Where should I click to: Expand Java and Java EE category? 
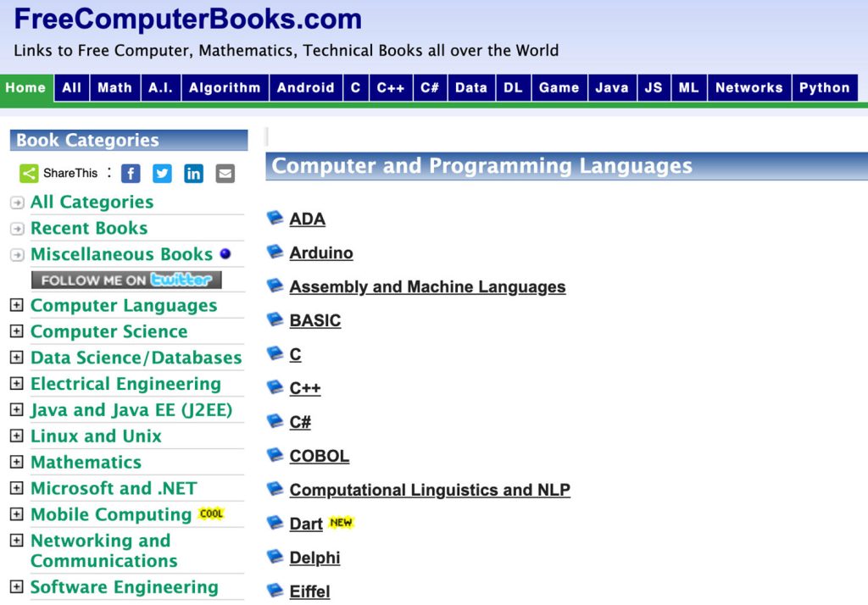(x=17, y=409)
